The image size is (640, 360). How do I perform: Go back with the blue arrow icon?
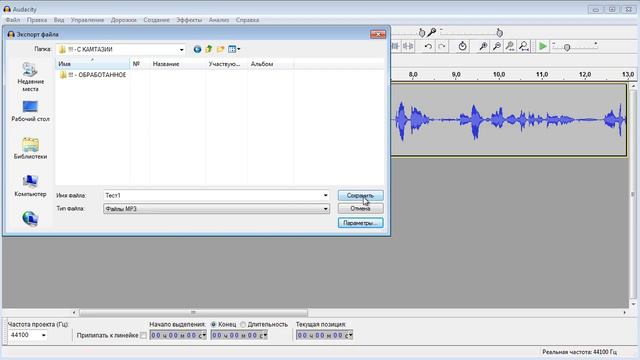click(x=197, y=49)
